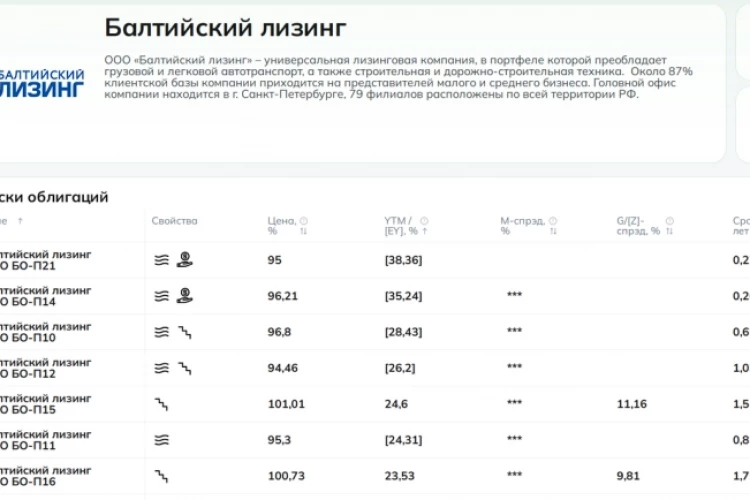The height and width of the screenshot is (500, 750).
Task: Open the Балтийский лизинг БО-П21 bond
Action: coord(45,260)
